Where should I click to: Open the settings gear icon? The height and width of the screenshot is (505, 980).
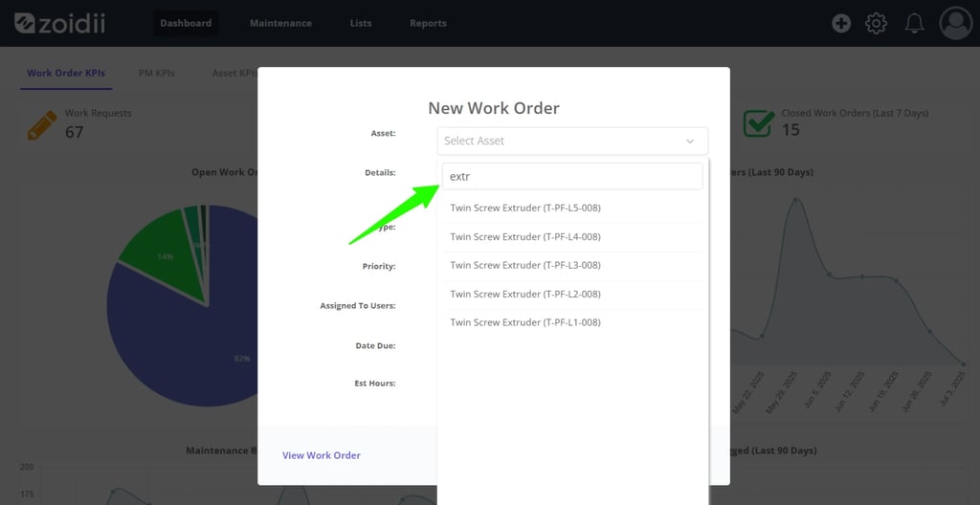[876, 24]
